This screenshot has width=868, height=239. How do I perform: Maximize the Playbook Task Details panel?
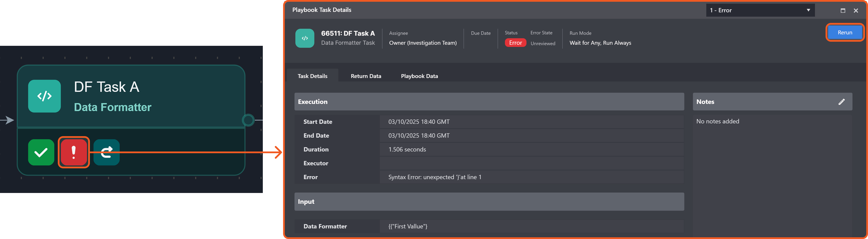click(x=843, y=10)
